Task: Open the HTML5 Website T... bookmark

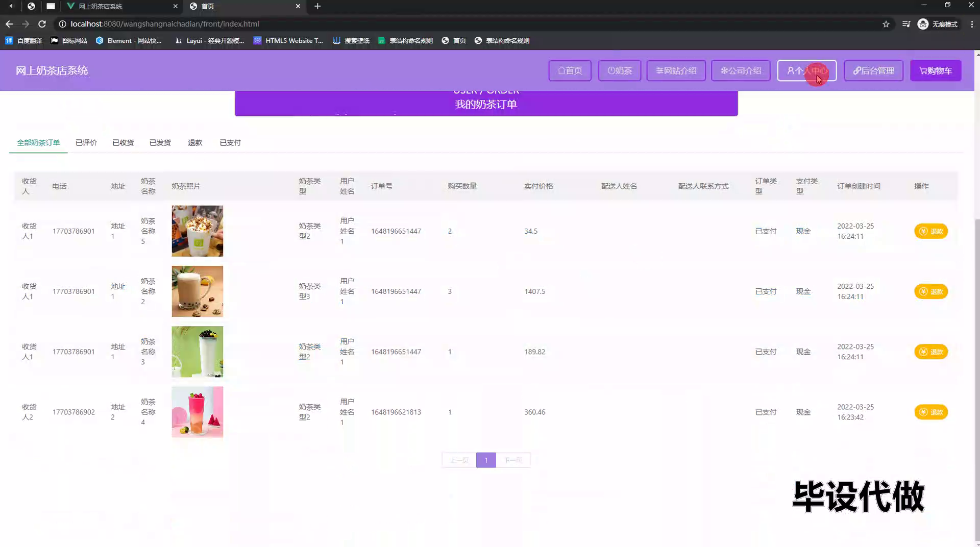Action: (x=288, y=40)
